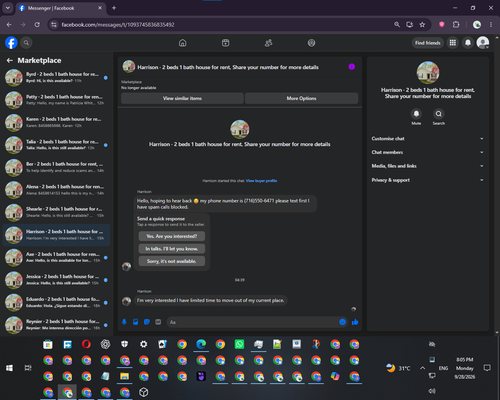Open Ber's chat in Marketplace list
The width and height of the screenshot is (500, 400).
coord(56,167)
